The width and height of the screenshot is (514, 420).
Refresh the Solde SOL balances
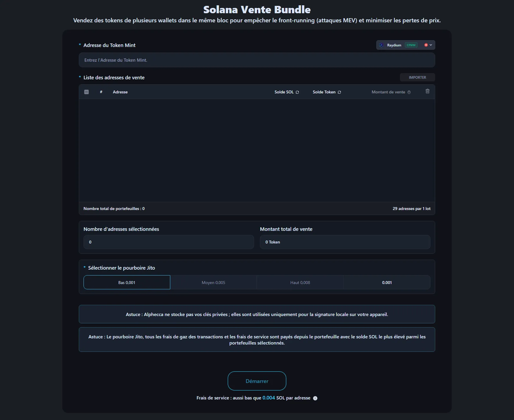point(298,92)
